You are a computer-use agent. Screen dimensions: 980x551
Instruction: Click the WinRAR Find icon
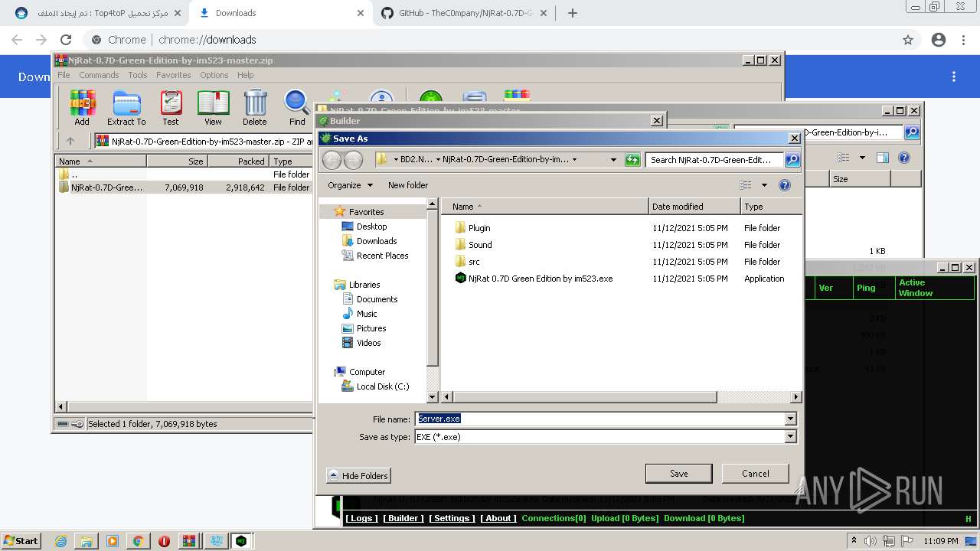297,107
